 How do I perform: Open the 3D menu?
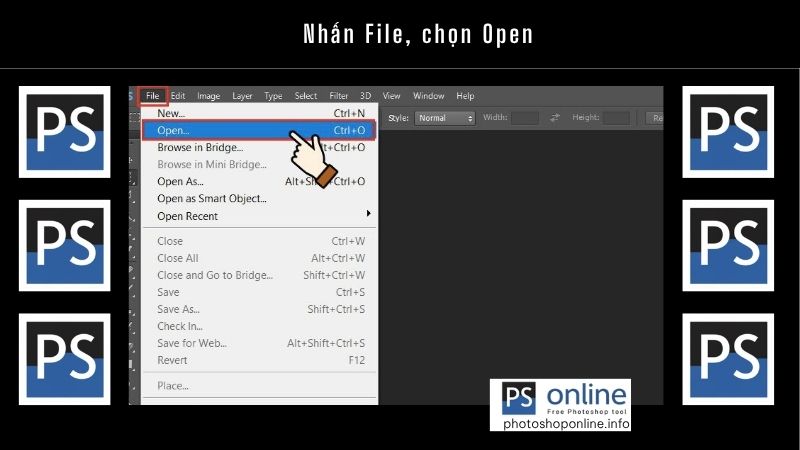pos(365,96)
